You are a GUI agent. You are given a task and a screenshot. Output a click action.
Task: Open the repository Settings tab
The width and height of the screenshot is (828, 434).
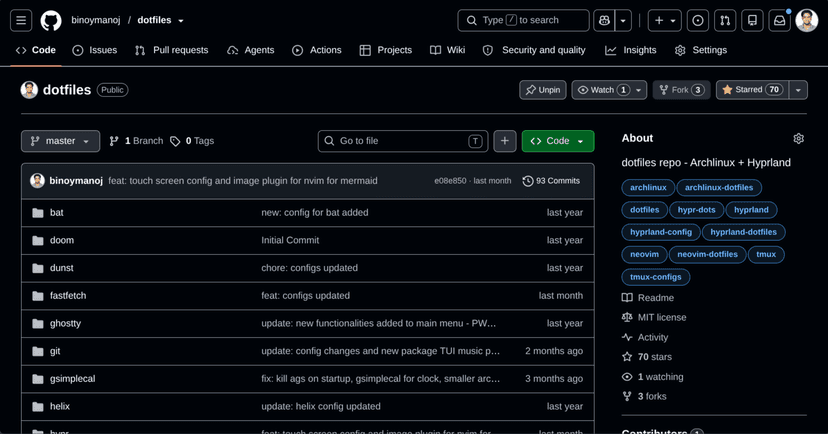tap(701, 50)
